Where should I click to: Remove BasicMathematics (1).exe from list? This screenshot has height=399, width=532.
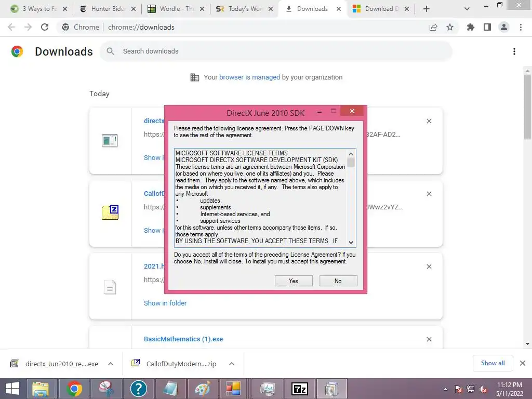pos(429,339)
